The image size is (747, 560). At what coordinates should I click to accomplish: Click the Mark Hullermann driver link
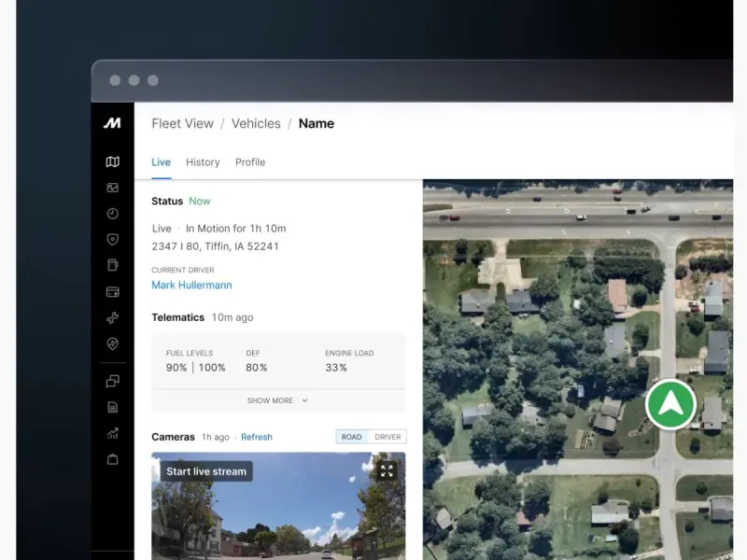coord(191,286)
